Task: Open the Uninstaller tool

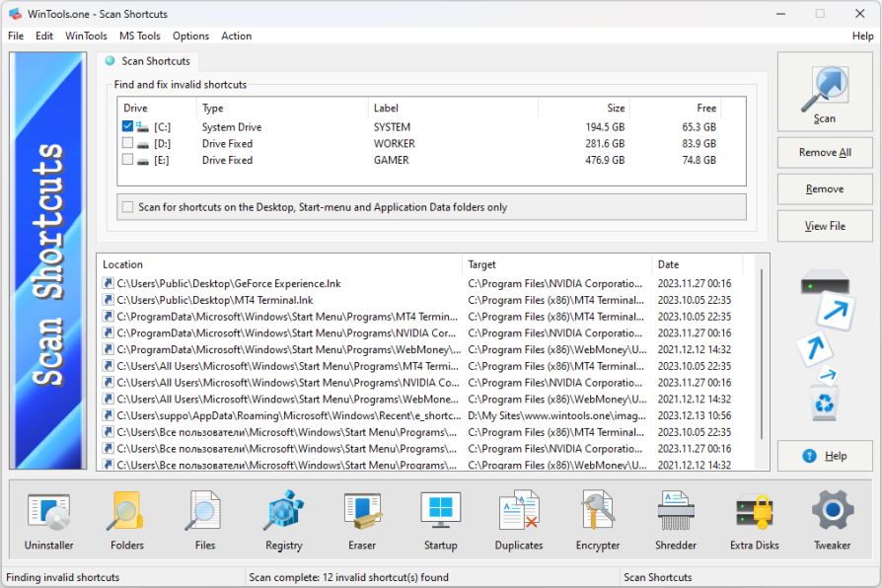Action: 49,521
